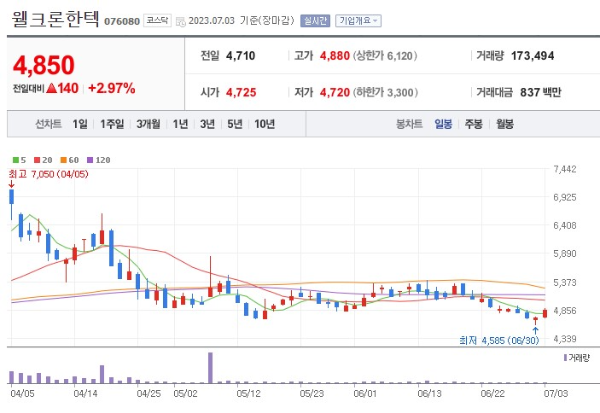Click the purple 120-day average legend swatch

click(x=90, y=160)
